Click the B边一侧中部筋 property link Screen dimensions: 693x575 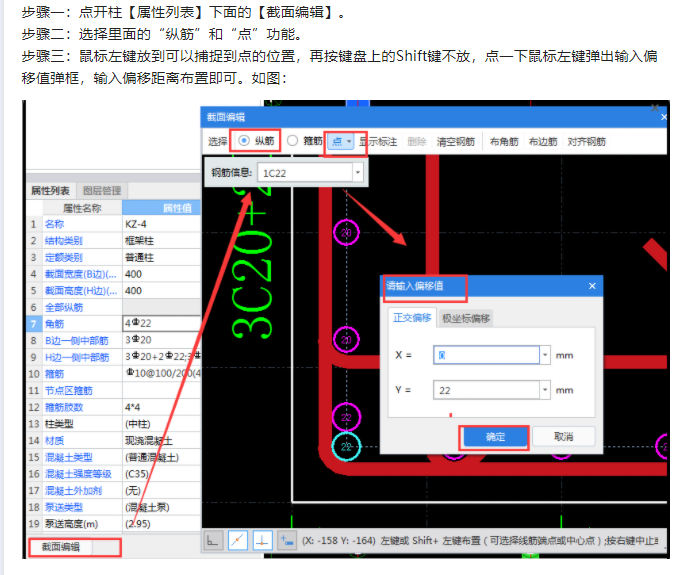pos(76,341)
